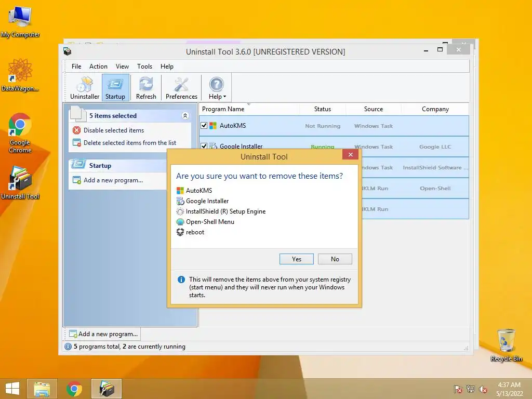Sort by Company column header
532x399 pixels.
tap(435, 109)
